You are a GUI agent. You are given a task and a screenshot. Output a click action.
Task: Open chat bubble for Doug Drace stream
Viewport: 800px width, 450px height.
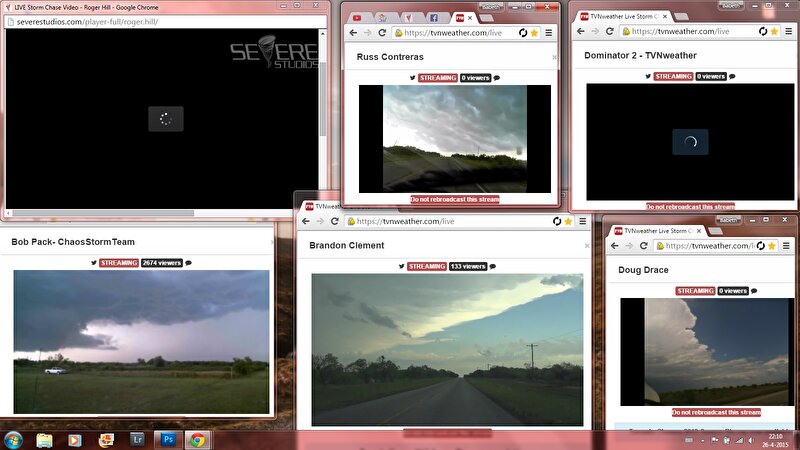coord(754,291)
